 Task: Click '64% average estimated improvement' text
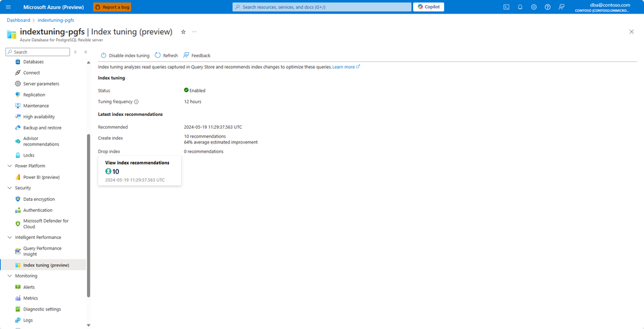(x=221, y=142)
